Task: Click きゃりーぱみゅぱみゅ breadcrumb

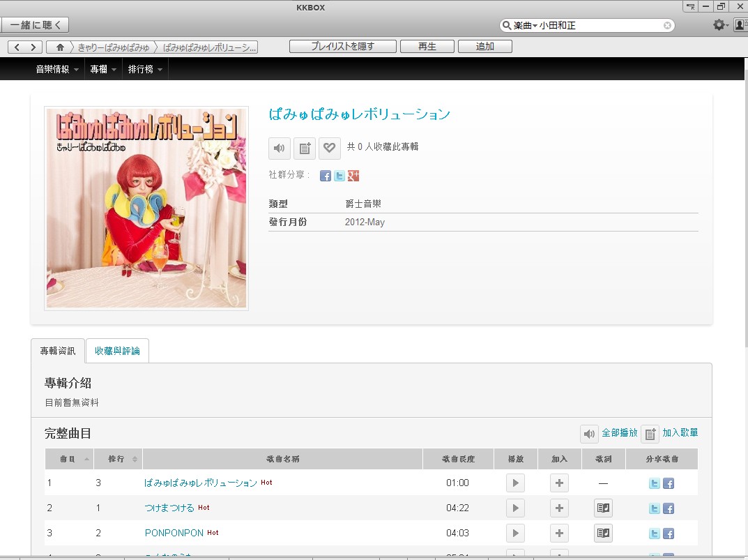Action: [114, 47]
